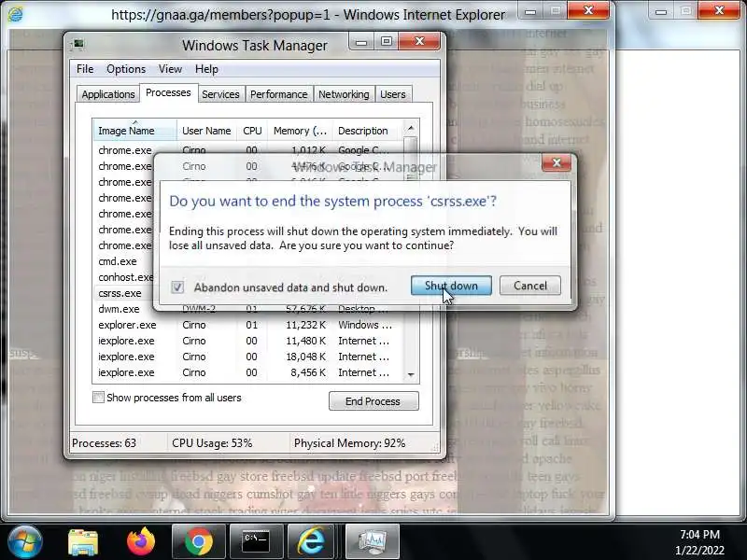Switch to the Users tab
The width and height of the screenshot is (747, 560).
tap(392, 94)
